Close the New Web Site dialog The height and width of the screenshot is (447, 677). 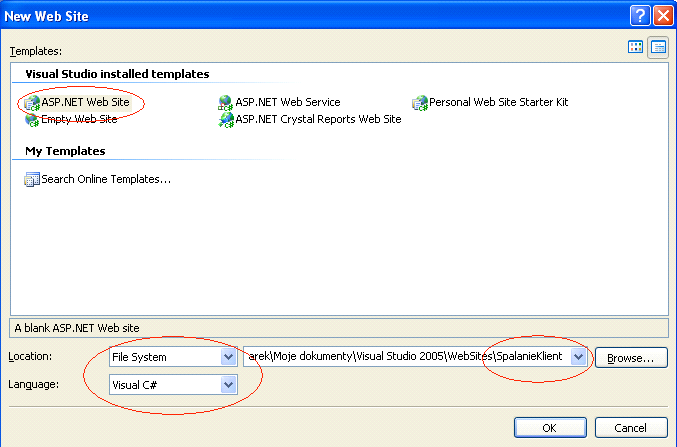pyautogui.click(x=663, y=16)
